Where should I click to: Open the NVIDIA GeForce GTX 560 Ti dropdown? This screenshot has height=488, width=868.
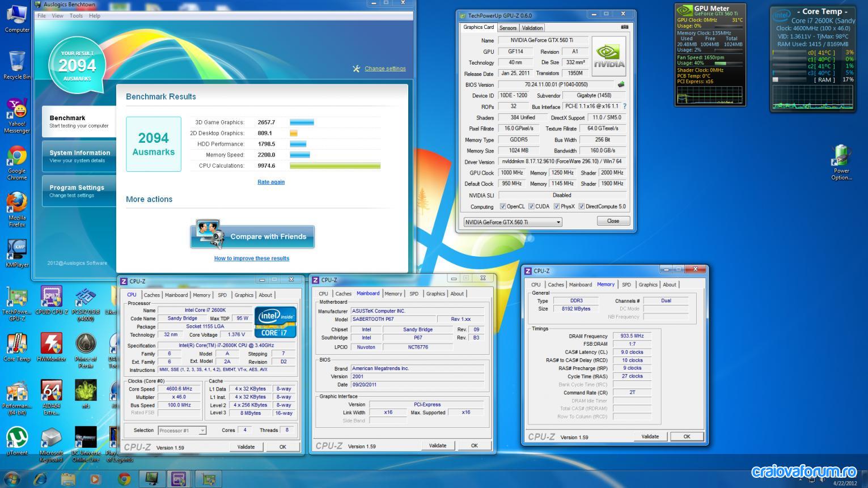(x=513, y=222)
